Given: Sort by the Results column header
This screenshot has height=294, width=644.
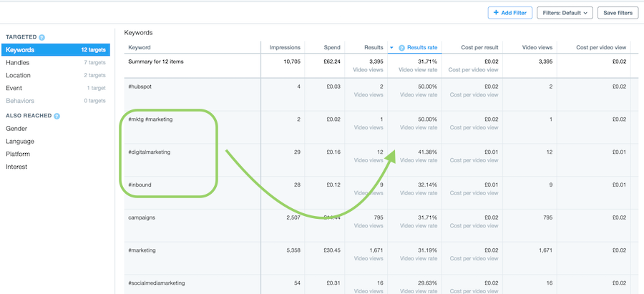Looking at the screenshot, I should (374, 48).
